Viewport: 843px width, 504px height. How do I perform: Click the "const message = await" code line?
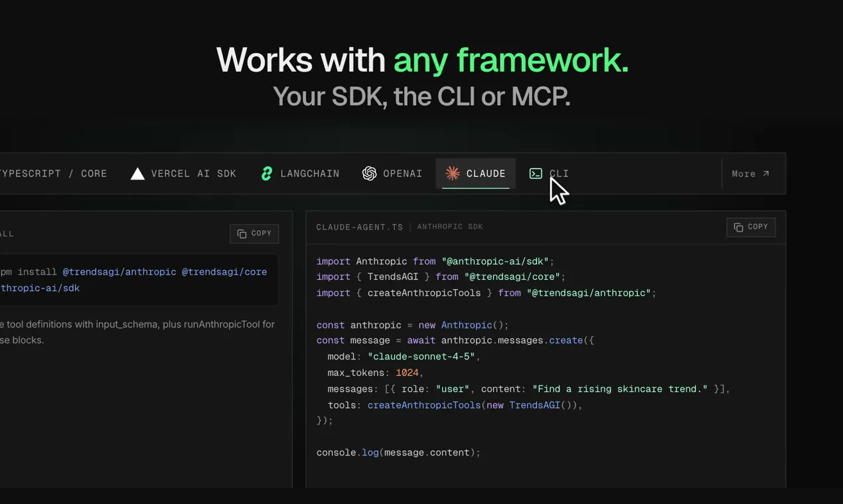pos(455,341)
